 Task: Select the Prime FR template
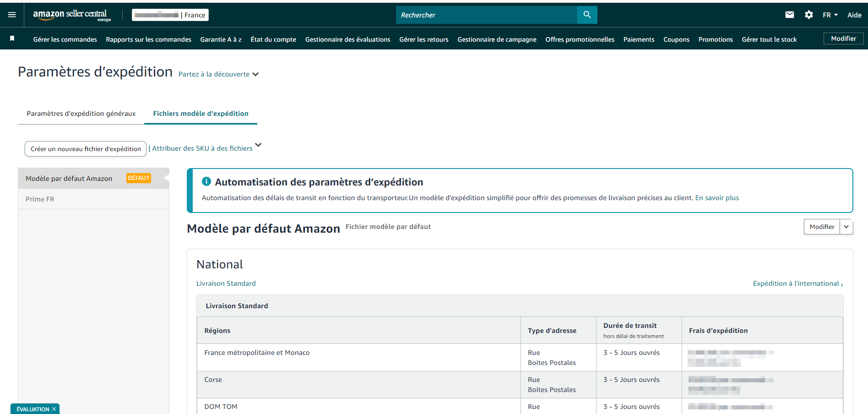[40, 199]
